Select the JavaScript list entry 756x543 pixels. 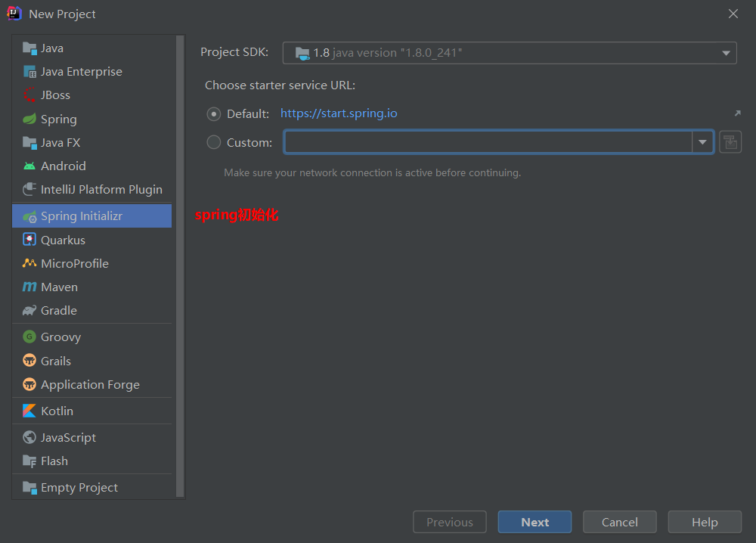coord(91,437)
